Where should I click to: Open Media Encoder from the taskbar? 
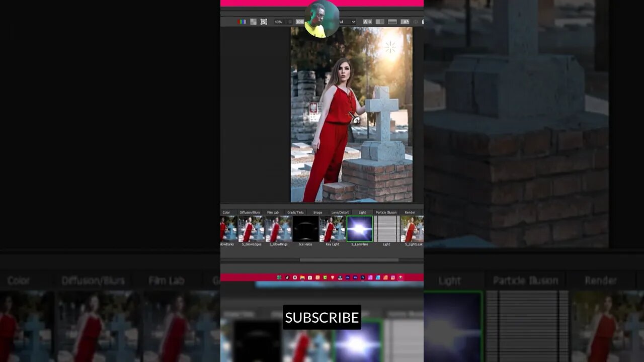click(x=355, y=278)
